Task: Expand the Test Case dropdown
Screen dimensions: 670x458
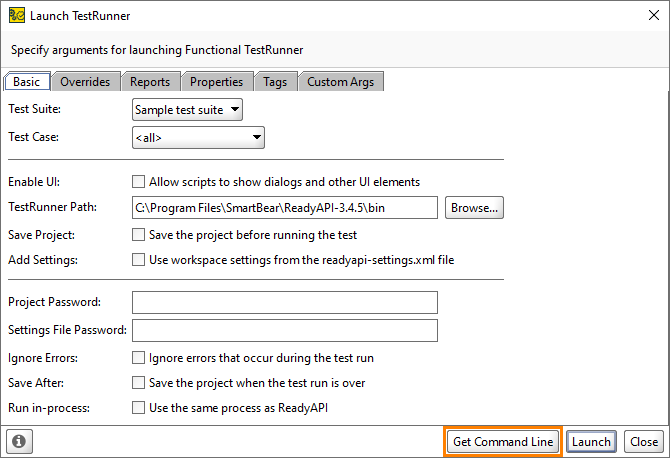Action: click(x=198, y=138)
